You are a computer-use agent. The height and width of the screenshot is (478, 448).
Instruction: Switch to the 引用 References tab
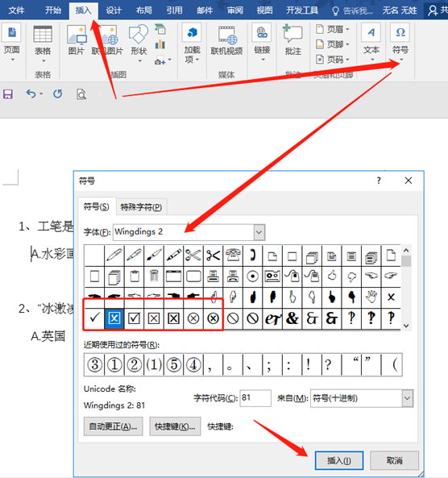[174, 10]
